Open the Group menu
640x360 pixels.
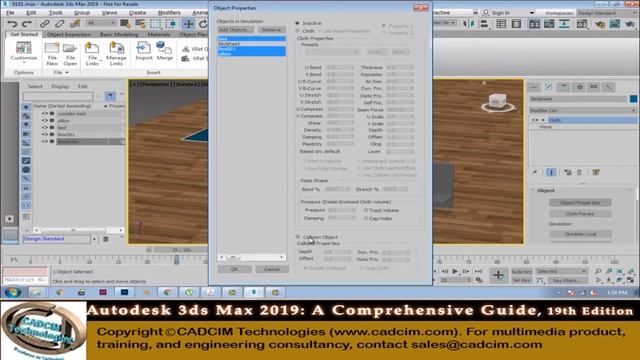point(82,13)
